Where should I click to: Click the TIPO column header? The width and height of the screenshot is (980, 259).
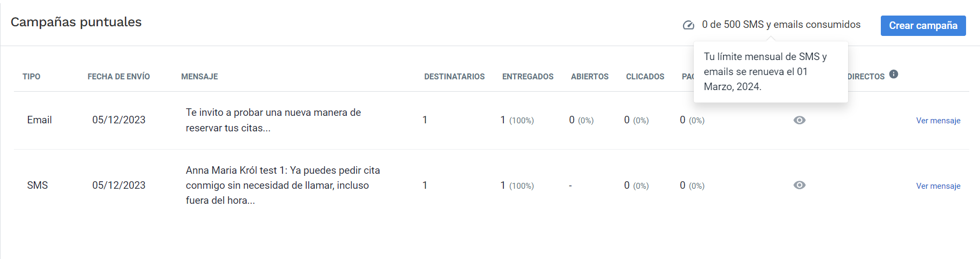(32, 77)
